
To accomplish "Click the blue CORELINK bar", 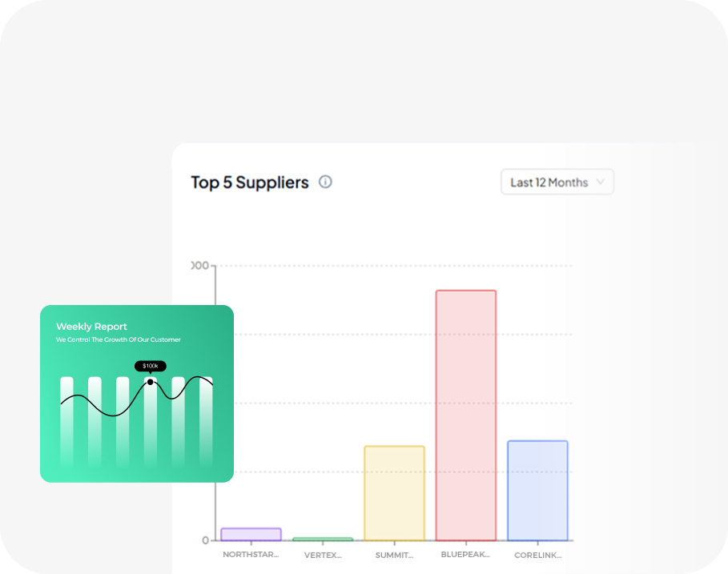I will pos(537,490).
